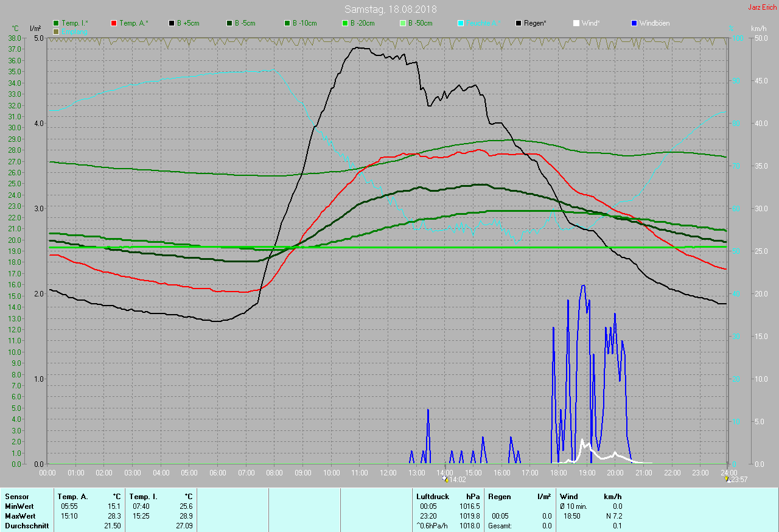The image size is (779, 532).
Task: Click the marker labeled 23:57
Action: click(x=727, y=479)
